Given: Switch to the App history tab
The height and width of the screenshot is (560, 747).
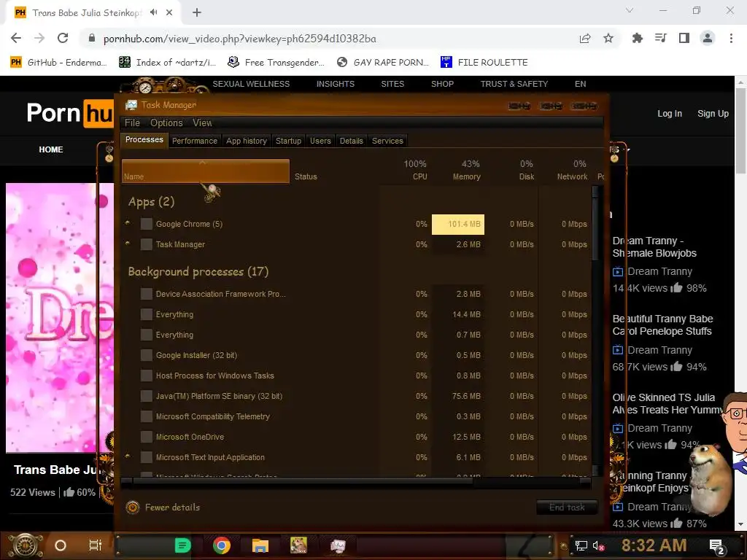Looking at the screenshot, I should click(x=247, y=141).
